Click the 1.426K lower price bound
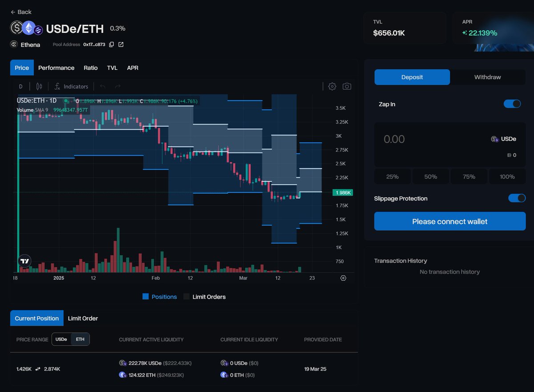Image resolution: width=534 pixels, height=392 pixels. coord(24,369)
